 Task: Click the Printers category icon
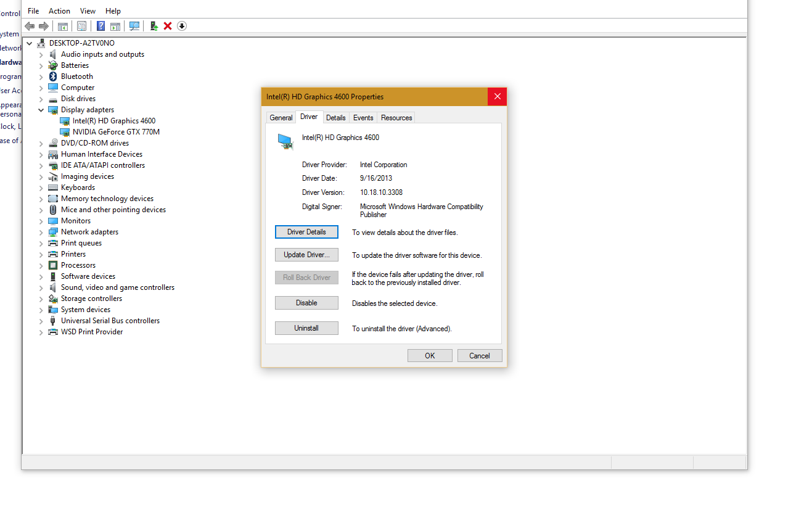(x=53, y=254)
